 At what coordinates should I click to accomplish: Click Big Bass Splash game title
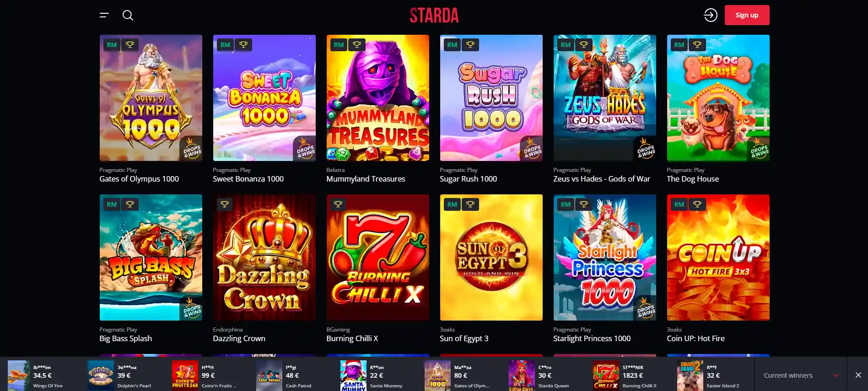[x=125, y=338]
